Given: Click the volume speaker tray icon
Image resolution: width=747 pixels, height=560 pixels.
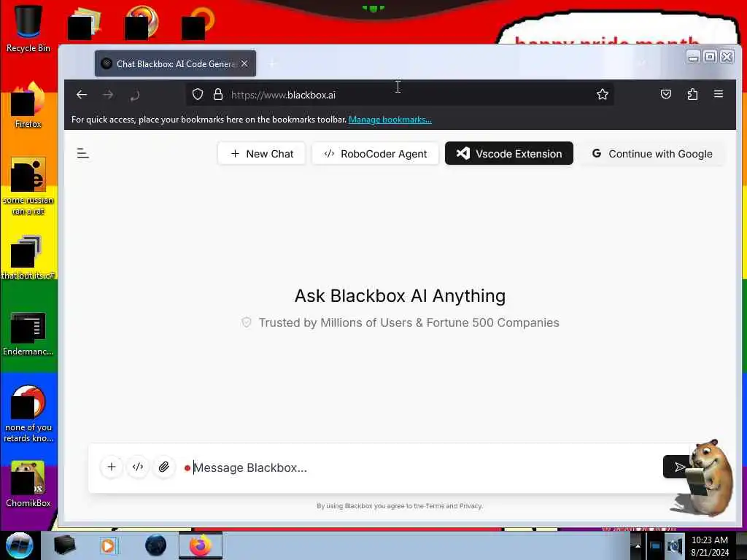Looking at the screenshot, I should [x=675, y=546].
